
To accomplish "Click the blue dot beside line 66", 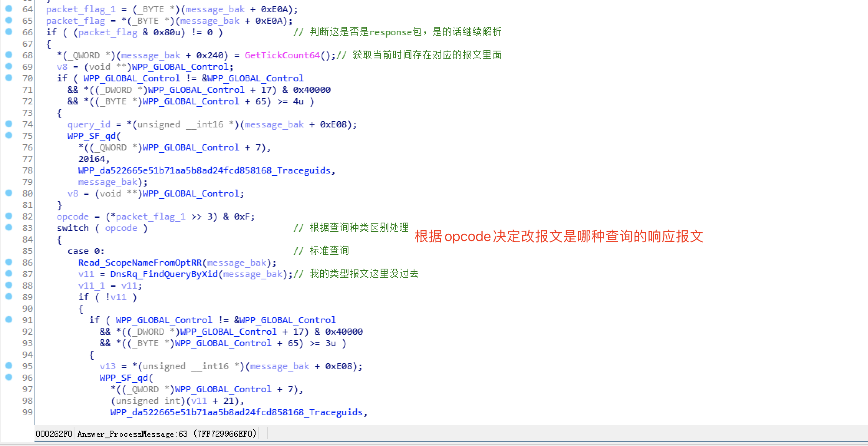I will 9,31.
